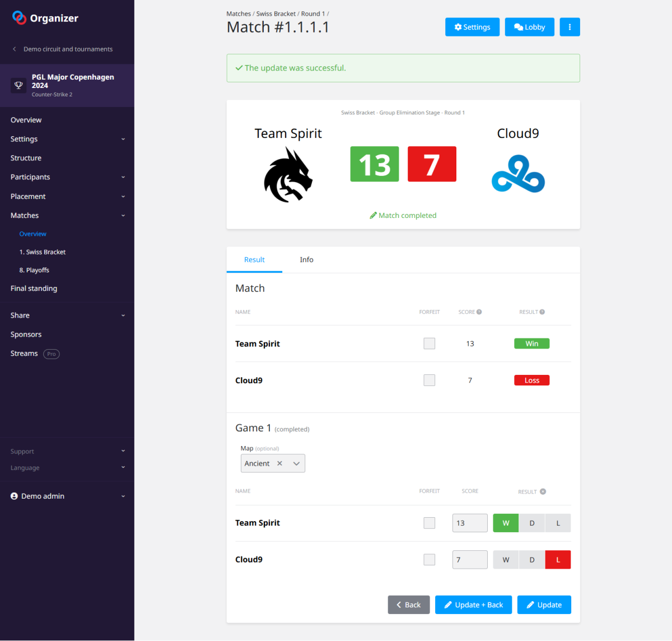Viewport: 672px width, 641px height.
Task: Click Cloud9's score input field in Game 1
Action: [x=469, y=559]
